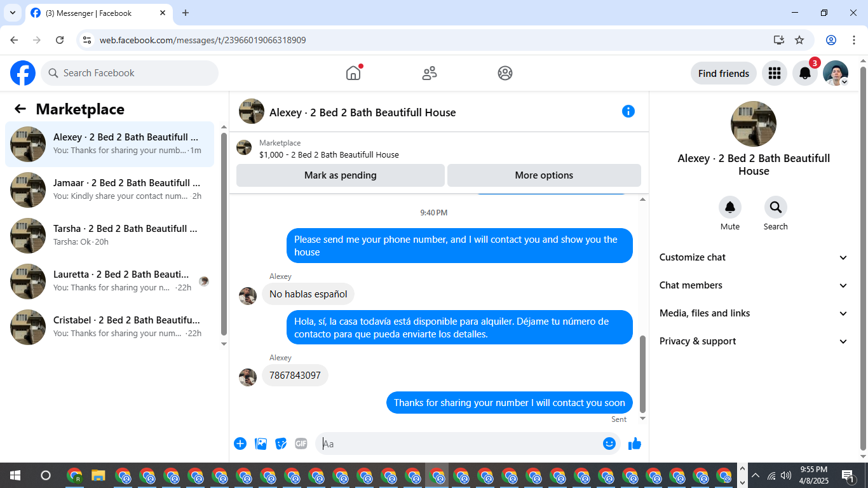Open the Cristabel conversation in list
This screenshot has height=488, width=868.
pyautogui.click(x=109, y=327)
